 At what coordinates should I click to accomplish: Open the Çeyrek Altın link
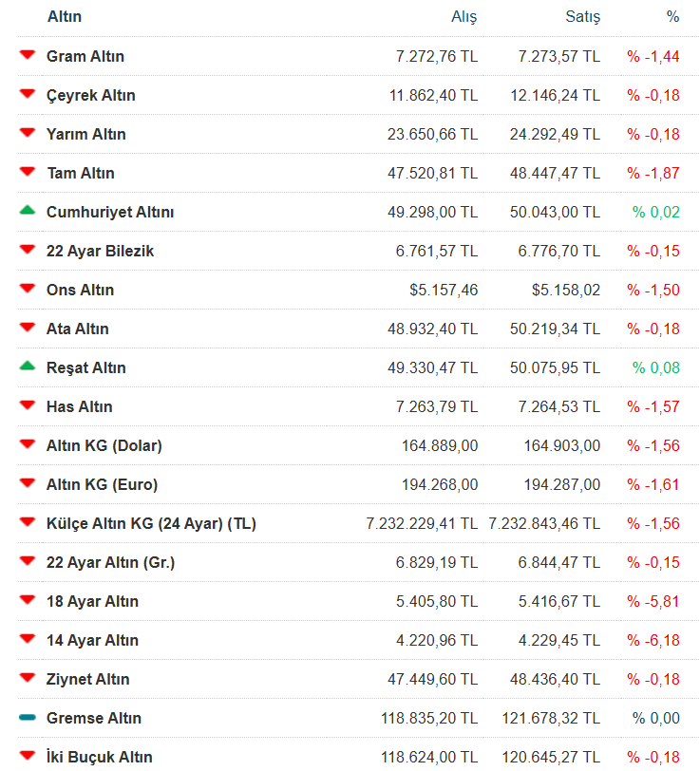point(90,95)
